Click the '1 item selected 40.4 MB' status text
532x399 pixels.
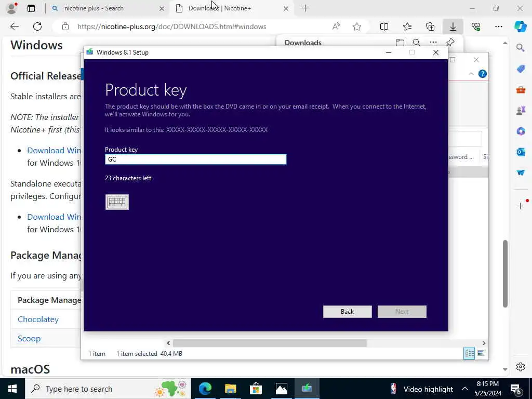coord(149,353)
